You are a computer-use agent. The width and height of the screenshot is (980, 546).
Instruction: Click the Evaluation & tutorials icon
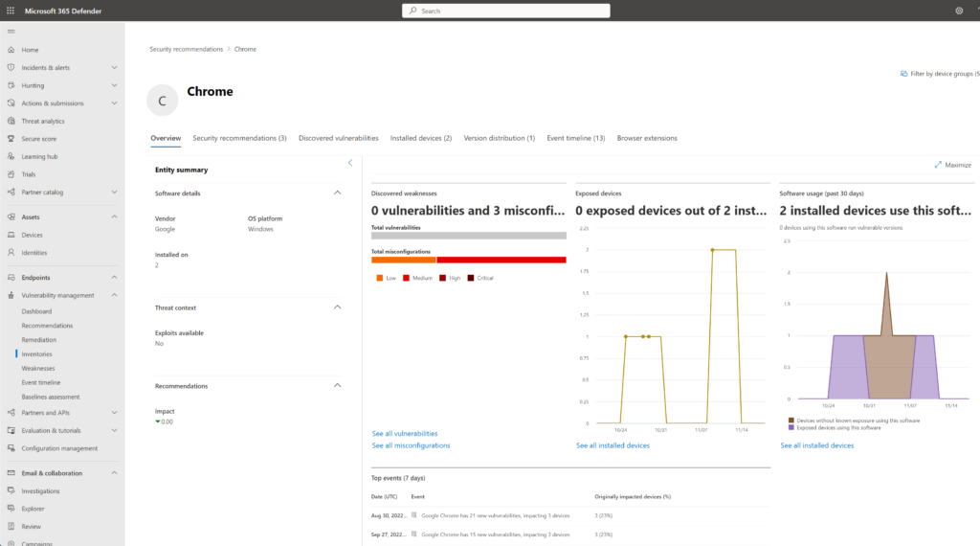[x=11, y=430]
